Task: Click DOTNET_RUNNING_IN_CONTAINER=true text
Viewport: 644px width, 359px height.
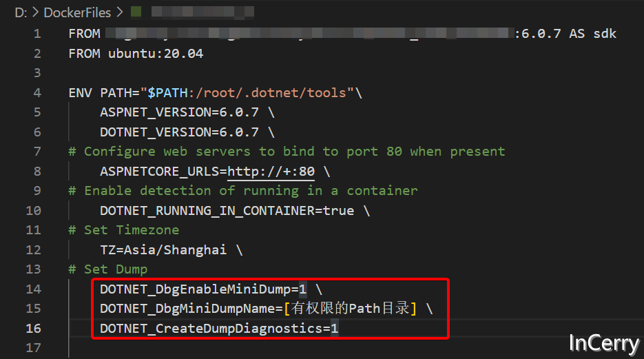Action: [227, 211]
